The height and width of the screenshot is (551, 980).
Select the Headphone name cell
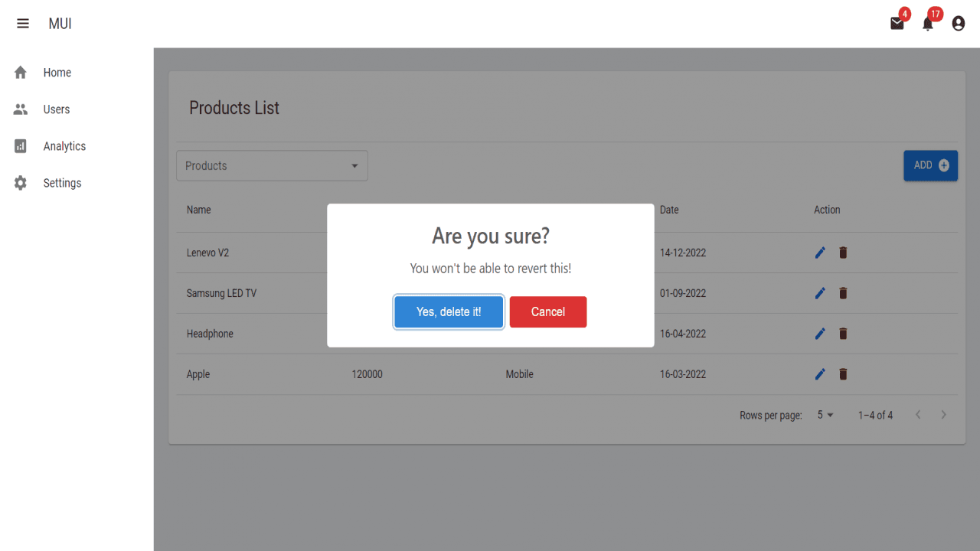click(210, 334)
